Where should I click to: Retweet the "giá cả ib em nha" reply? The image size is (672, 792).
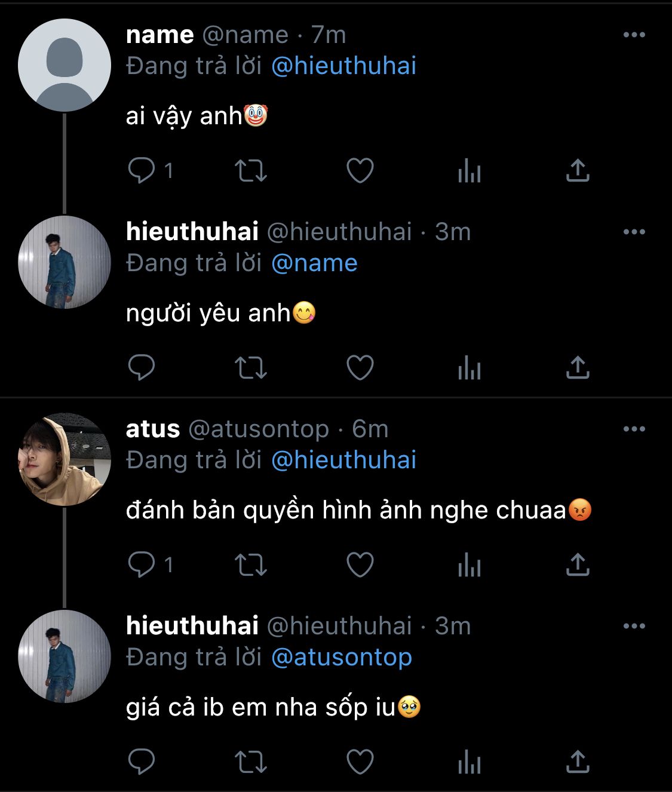click(x=250, y=762)
